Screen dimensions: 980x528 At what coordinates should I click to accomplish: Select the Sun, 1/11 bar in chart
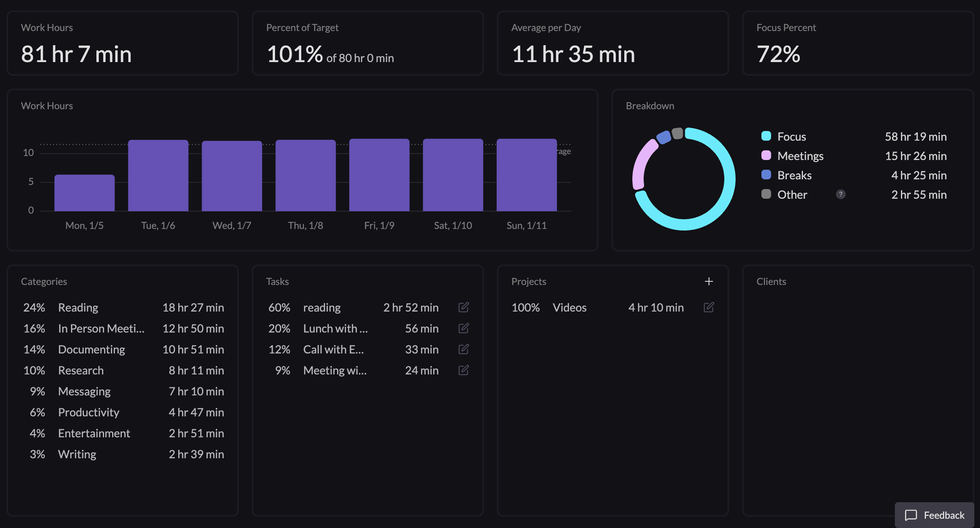click(526, 175)
